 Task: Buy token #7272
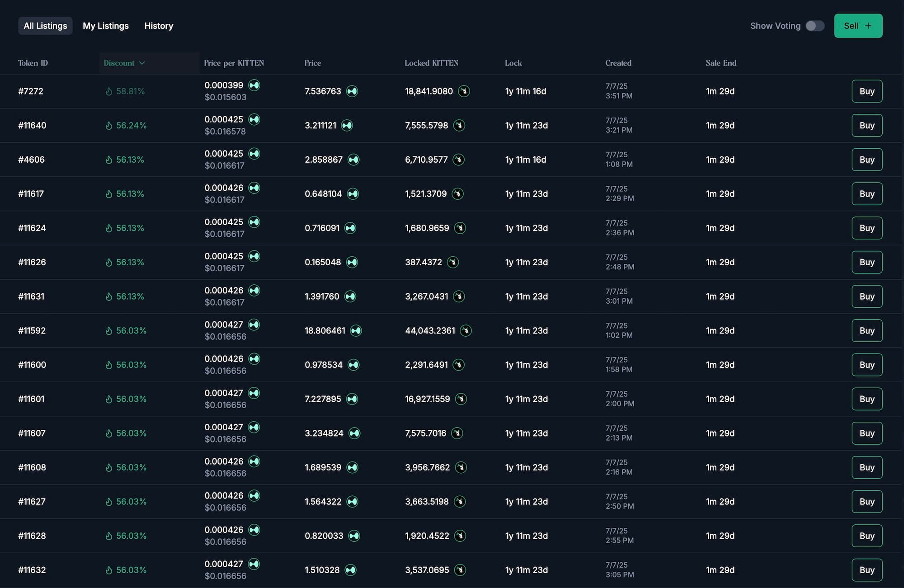tap(866, 91)
